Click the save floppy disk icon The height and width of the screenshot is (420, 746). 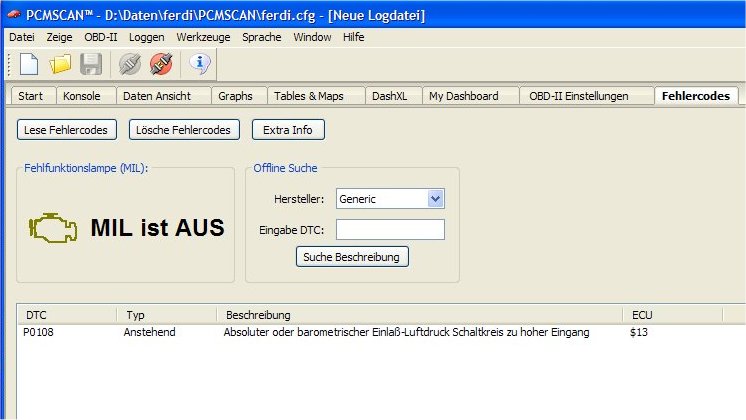(x=91, y=65)
